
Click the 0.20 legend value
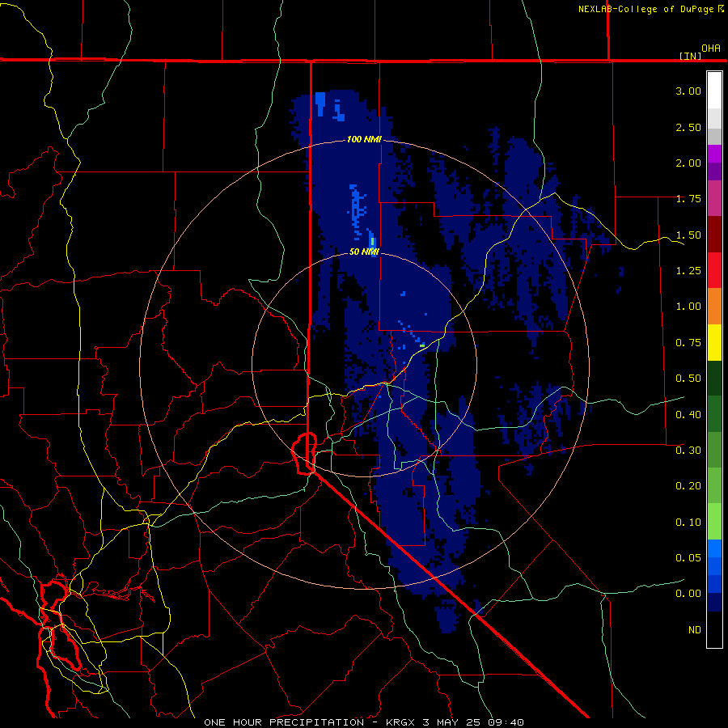[688, 486]
